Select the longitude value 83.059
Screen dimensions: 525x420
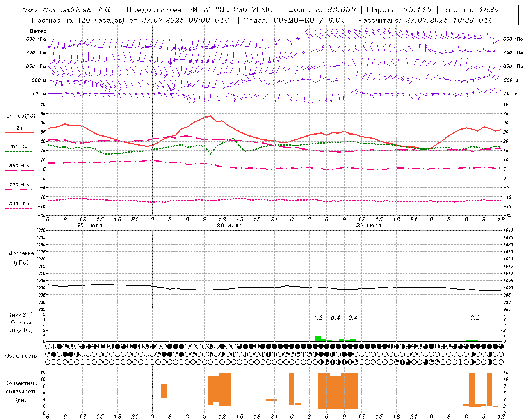(342, 10)
